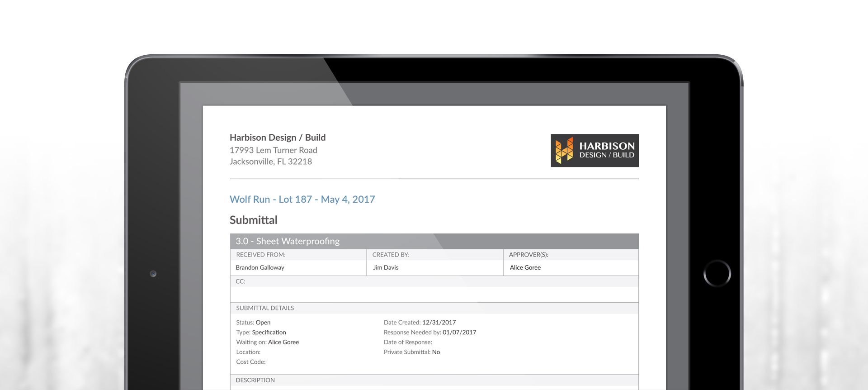Select Brandon Galloway in received from
The height and width of the screenshot is (390, 868).
coord(260,267)
